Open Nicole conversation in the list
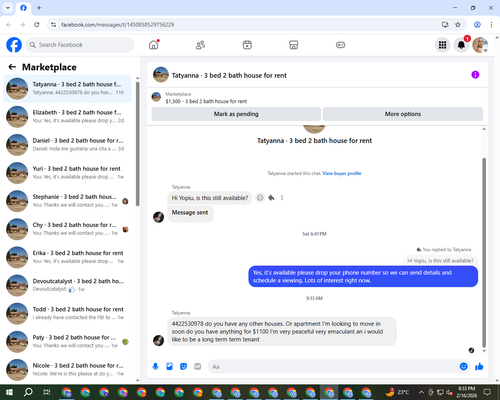This screenshot has height=400, width=500. tap(67, 369)
